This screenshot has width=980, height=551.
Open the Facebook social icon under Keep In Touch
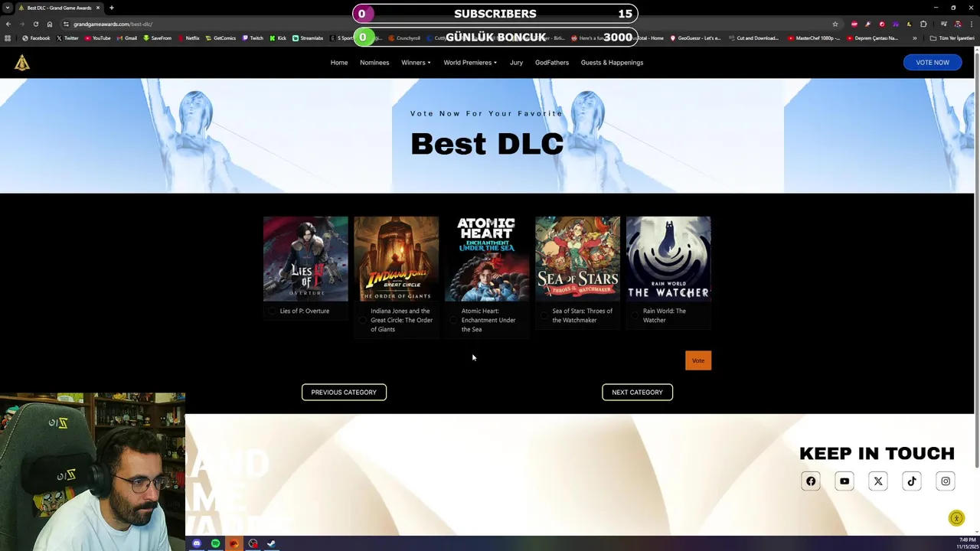coord(811,481)
